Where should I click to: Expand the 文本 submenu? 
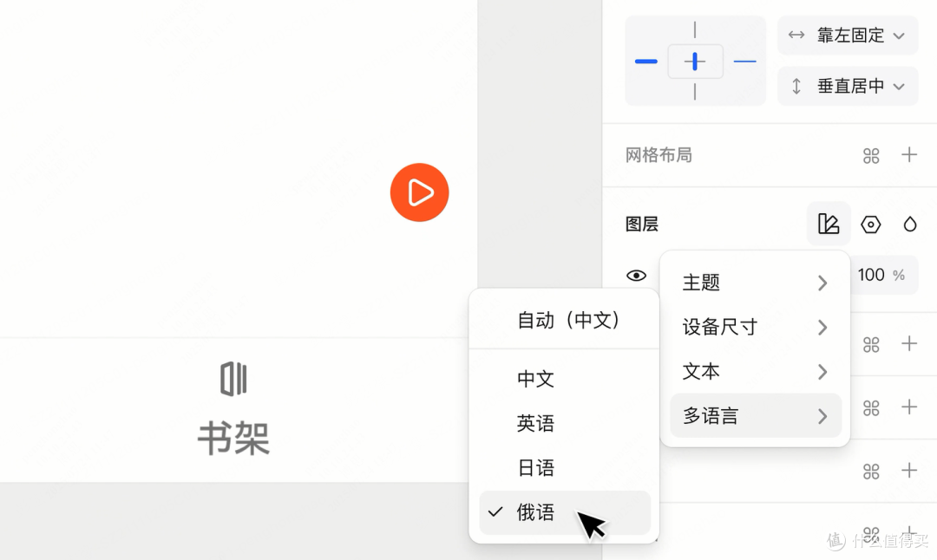pos(756,371)
